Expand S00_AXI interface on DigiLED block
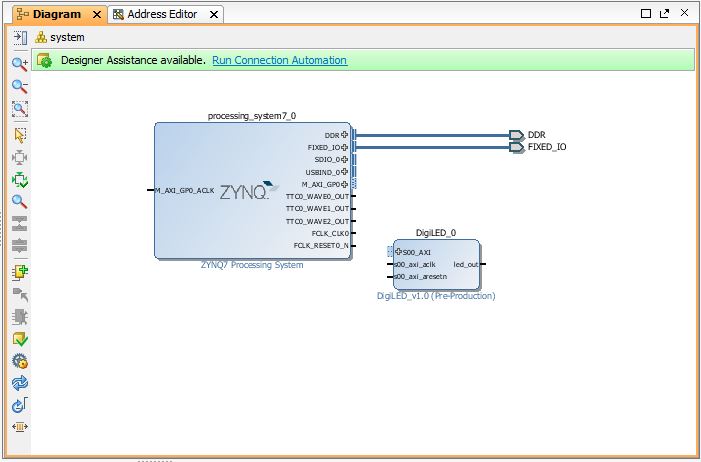Image resolution: width=701 pixels, height=462 pixels. (398, 252)
